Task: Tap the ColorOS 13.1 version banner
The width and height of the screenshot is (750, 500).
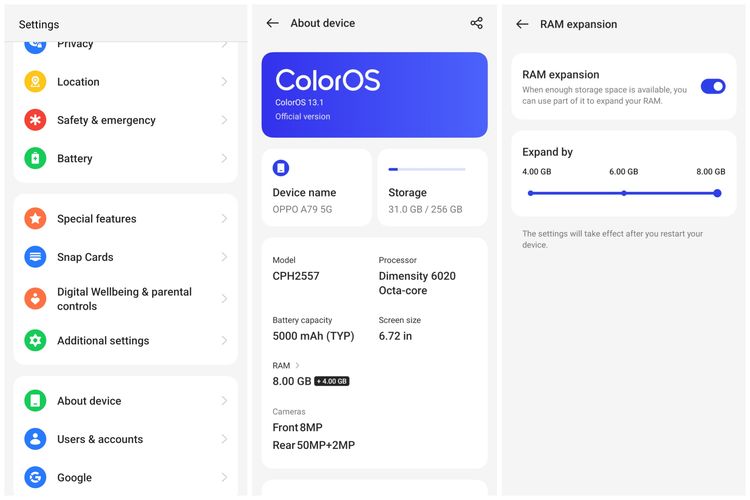Action: [x=374, y=94]
